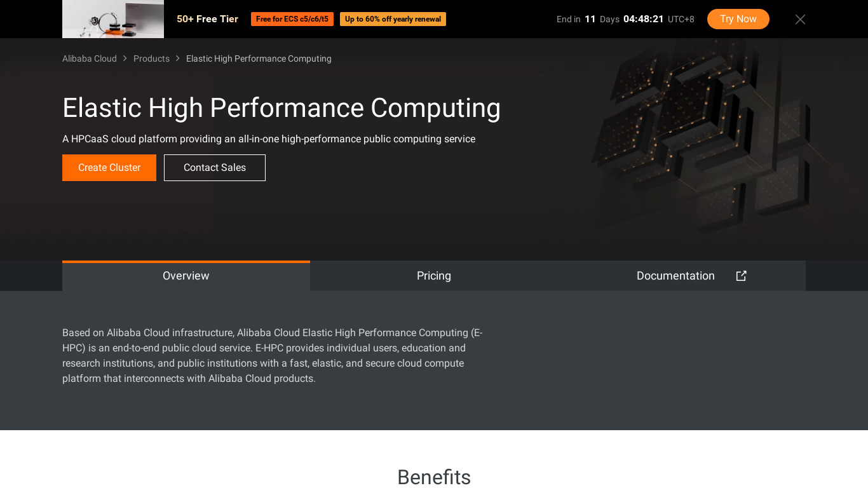Click the 60% off yearly renewal badge
The image size is (868, 488).
(393, 19)
